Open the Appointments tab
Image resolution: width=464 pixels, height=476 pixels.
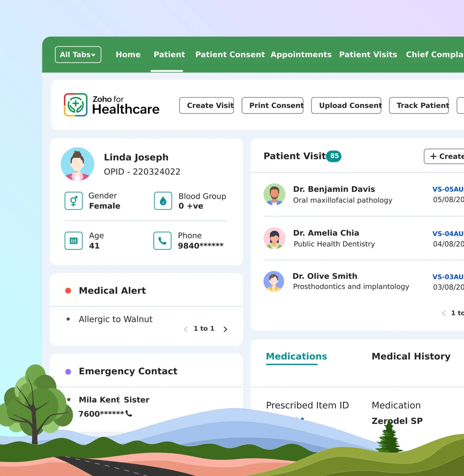tap(301, 54)
